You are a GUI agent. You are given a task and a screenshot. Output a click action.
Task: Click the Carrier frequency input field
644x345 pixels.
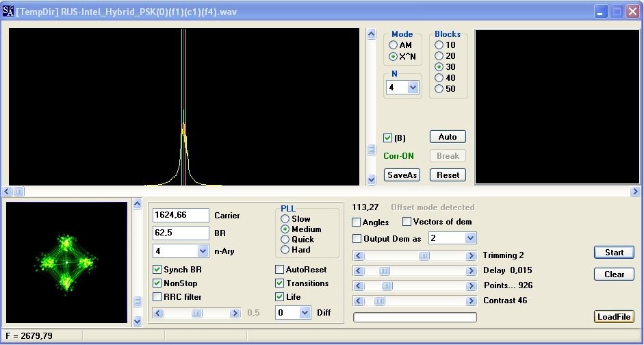[x=181, y=215]
